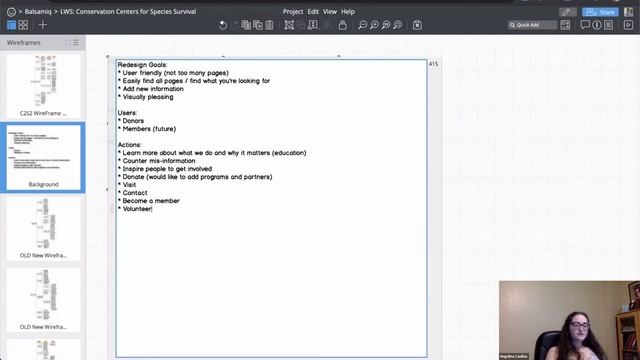Open the Help menu
The width and height of the screenshot is (640, 360).
point(348,11)
